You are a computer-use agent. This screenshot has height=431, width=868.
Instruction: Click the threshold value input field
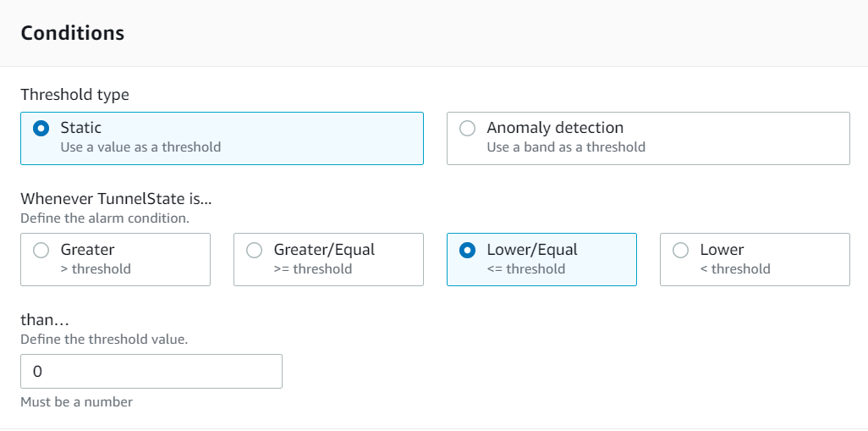151,372
